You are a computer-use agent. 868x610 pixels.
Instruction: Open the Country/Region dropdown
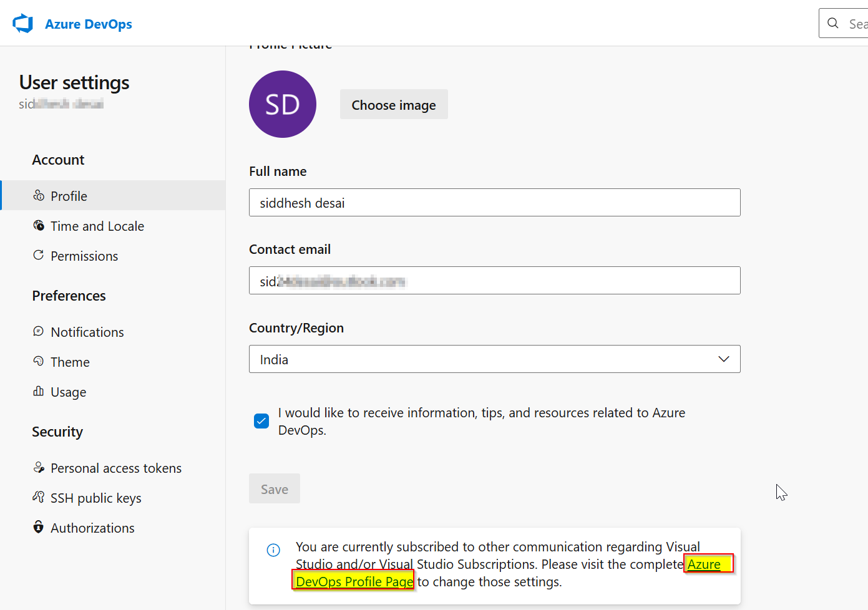495,359
